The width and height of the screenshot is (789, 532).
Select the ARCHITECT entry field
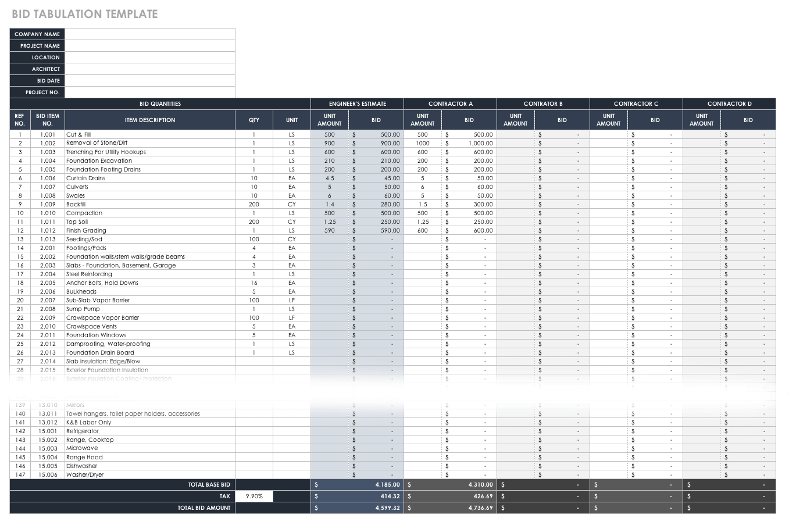[150, 69]
